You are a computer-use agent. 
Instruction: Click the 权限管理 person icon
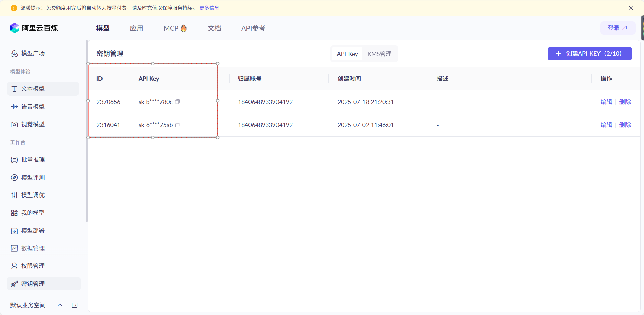[14, 266]
